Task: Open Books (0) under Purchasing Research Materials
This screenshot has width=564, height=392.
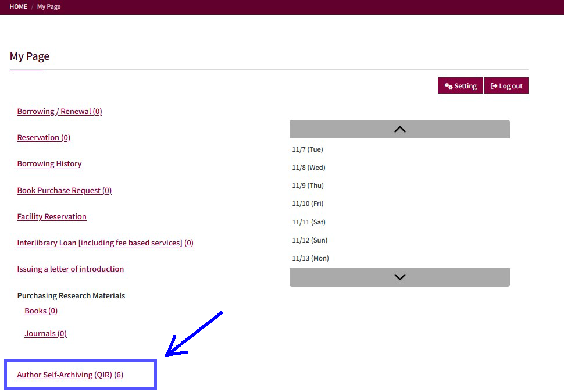Action: tap(41, 311)
